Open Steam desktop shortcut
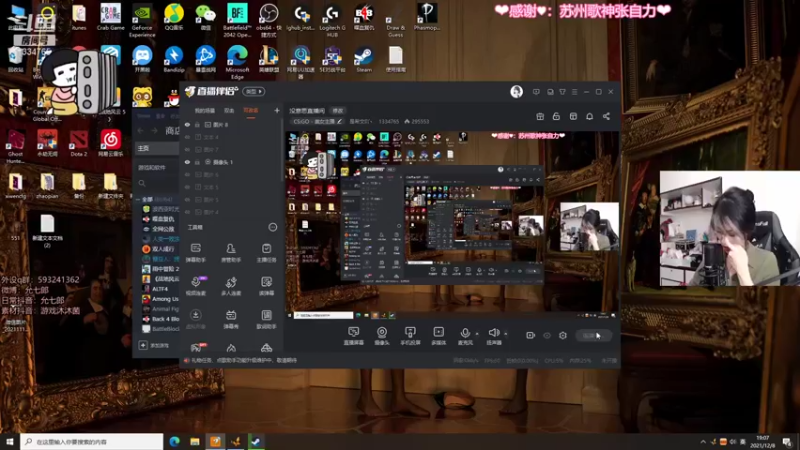The image size is (800, 450). tap(364, 59)
